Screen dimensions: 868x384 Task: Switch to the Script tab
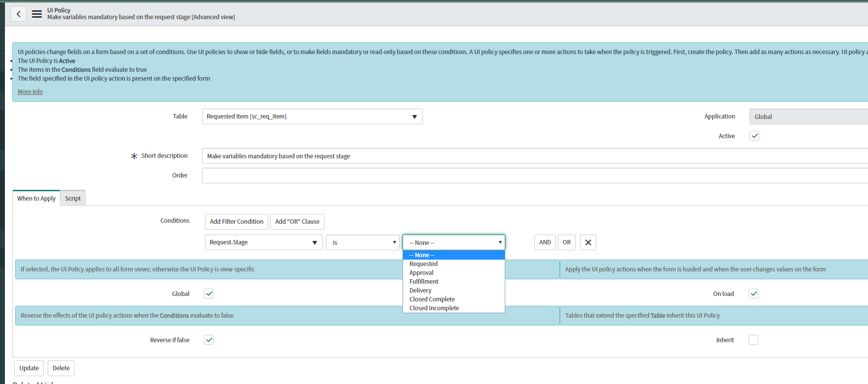(x=73, y=198)
